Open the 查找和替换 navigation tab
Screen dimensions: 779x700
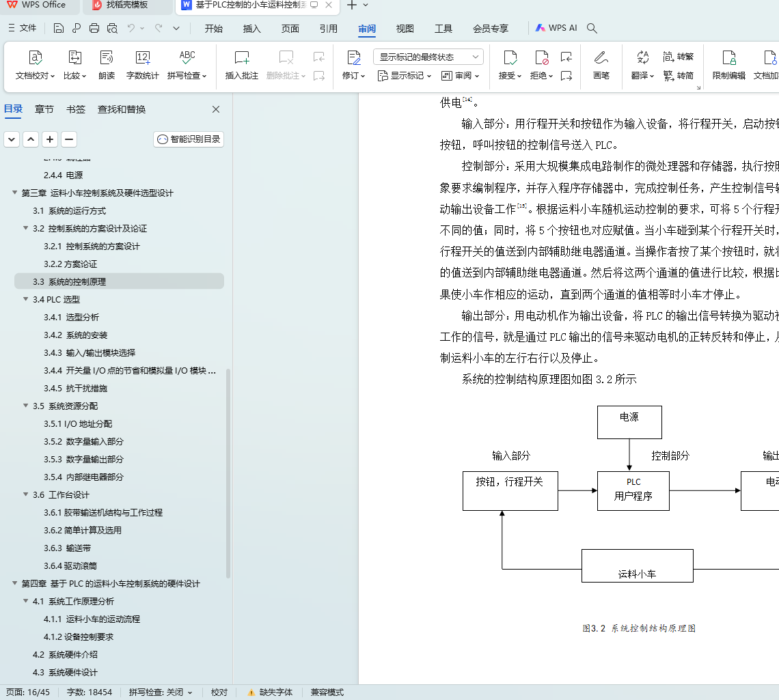pos(122,109)
